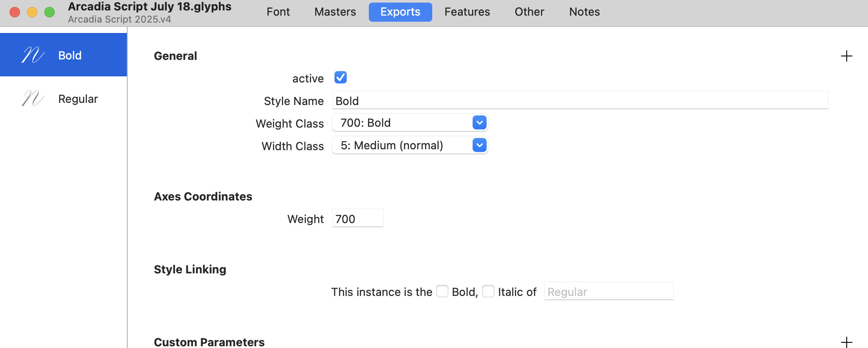This screenshot has width=868, height=348.
Task: Click the Weight axis coordinate field
Action: pos(357,219)
